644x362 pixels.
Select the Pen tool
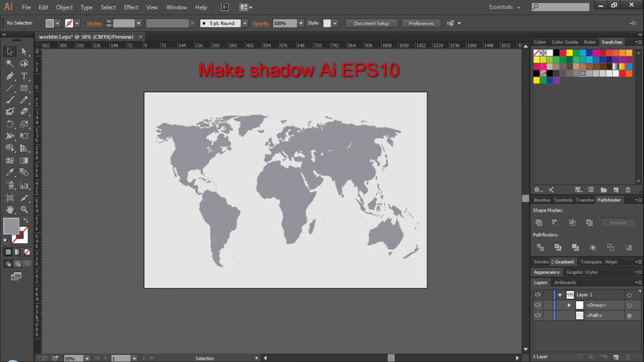point(10,76)
